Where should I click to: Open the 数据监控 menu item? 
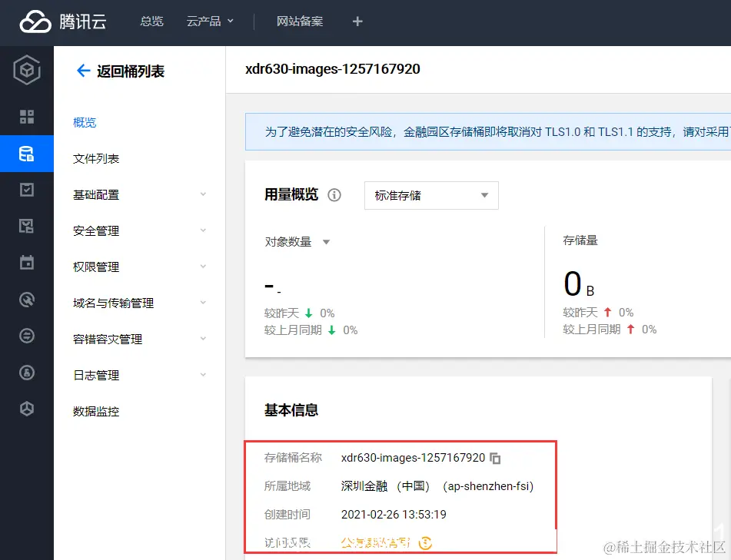[x=96, y=412]
